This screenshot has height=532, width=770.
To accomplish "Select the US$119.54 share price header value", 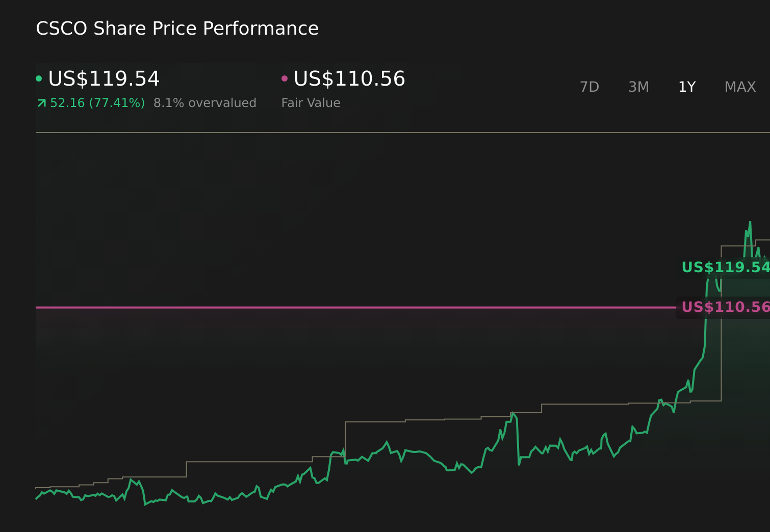I will [x=104, y=79].
